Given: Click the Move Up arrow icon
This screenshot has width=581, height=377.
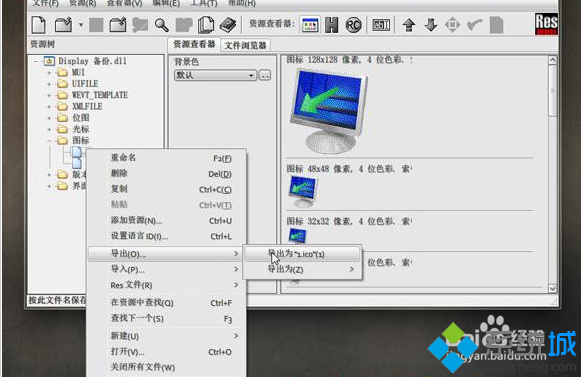Looking at the screenshot, I should [409, 25].
